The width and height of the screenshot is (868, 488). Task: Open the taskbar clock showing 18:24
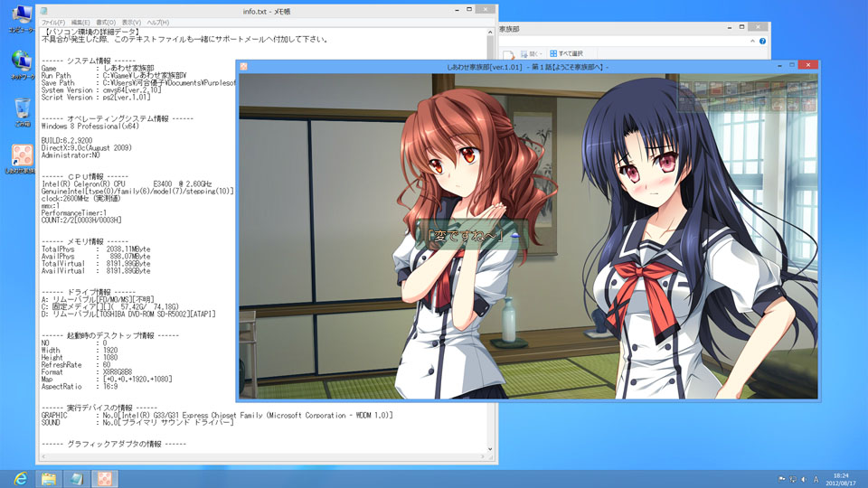coord(840,479)
